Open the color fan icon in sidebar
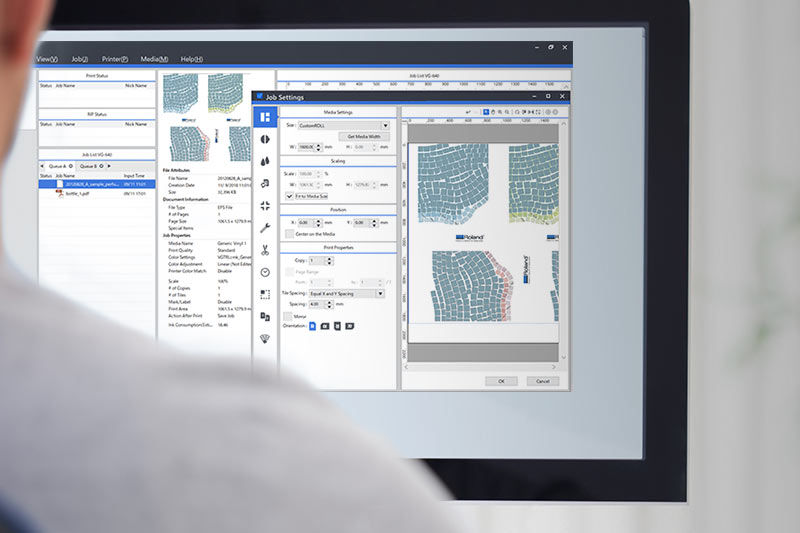This screenshot has height=533, width=800. (265, 339)
